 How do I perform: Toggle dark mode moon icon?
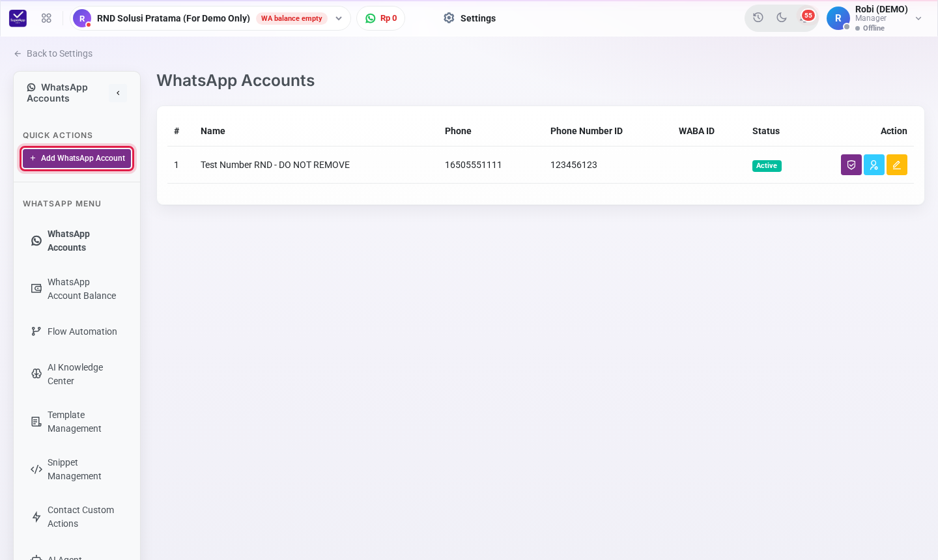point(782,18)
